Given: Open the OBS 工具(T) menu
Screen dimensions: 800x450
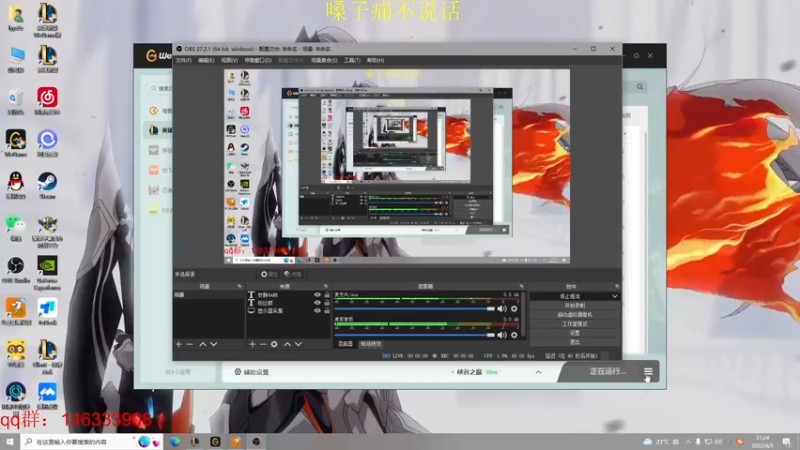Looking at the screenshot, I should (352, 60).
